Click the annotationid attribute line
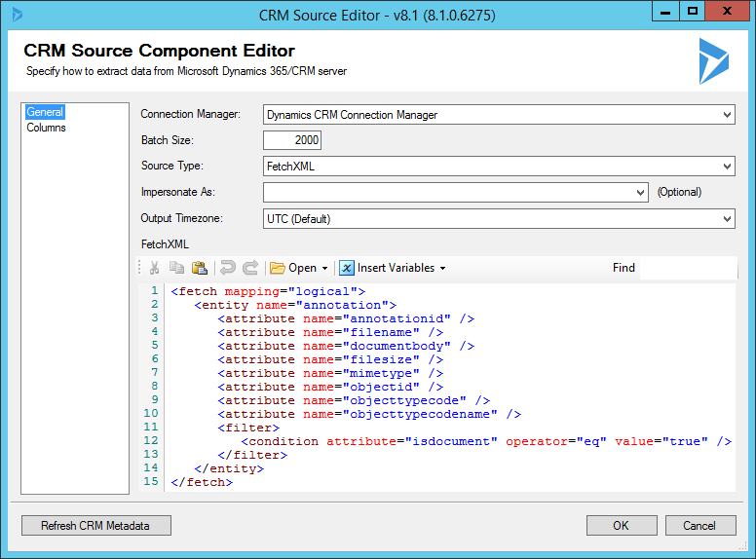This screenshot has height=559, width=756. tap(346, 318)
